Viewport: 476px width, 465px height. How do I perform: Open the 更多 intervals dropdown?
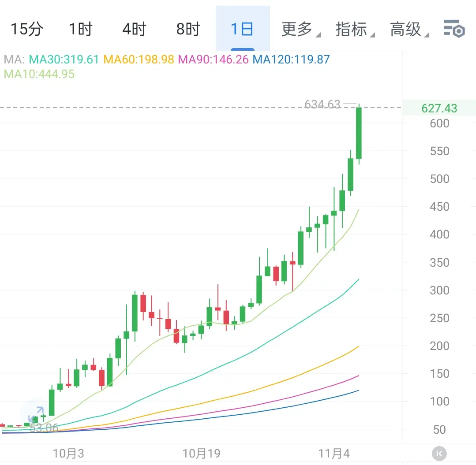300,29
